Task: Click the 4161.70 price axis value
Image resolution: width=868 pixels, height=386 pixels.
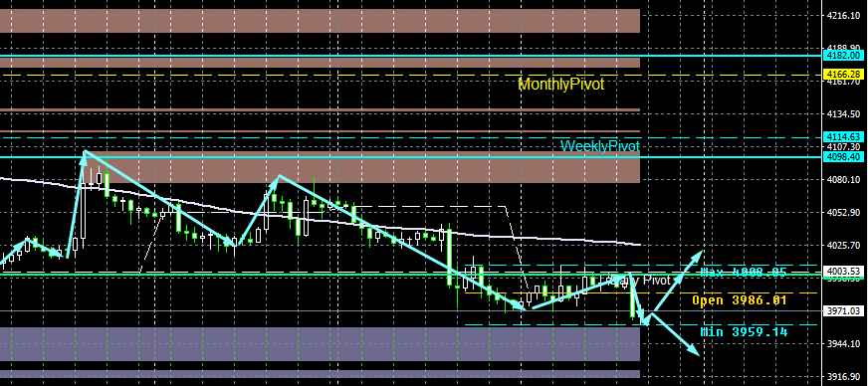Action: pos(845,82)
